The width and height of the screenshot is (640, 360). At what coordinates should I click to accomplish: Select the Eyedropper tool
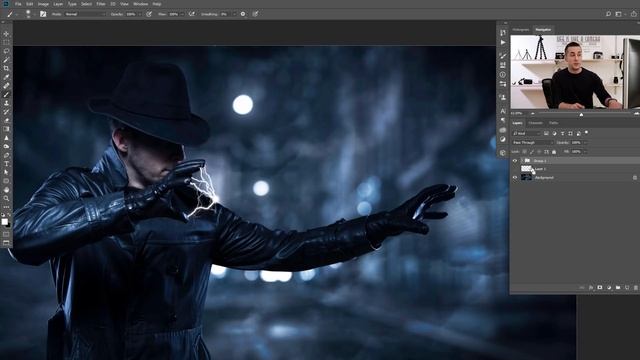[x=6, y=77]
